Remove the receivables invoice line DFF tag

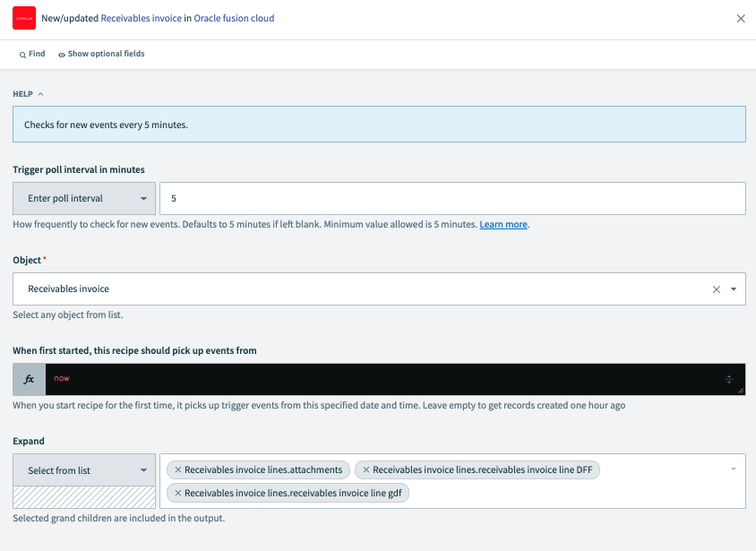tap(365, 469)
